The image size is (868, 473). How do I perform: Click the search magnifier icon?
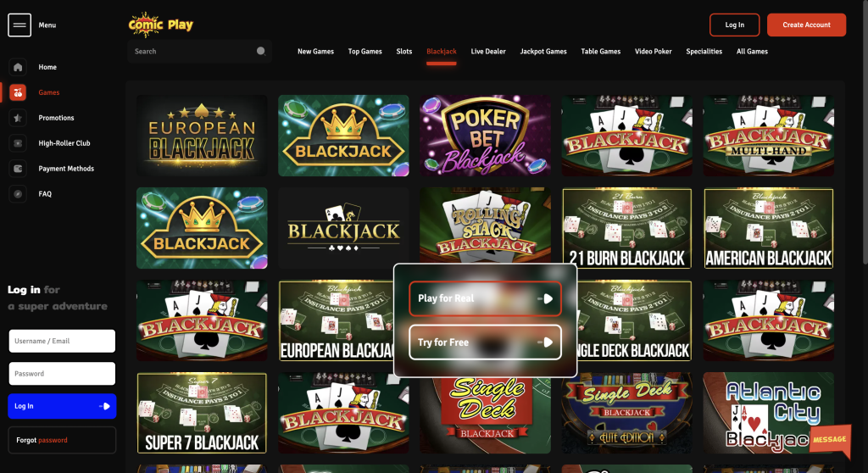[x=261, y=52]
